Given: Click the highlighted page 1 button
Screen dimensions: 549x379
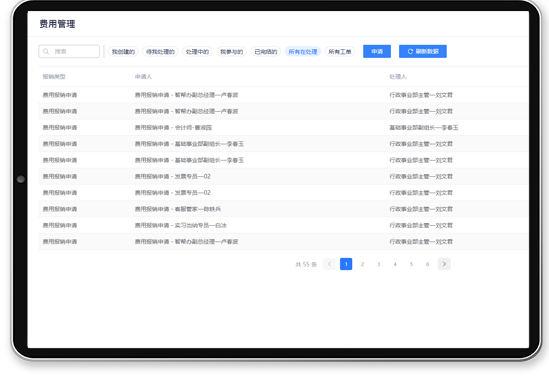Looking at the screenshot, I should (346, 264).
